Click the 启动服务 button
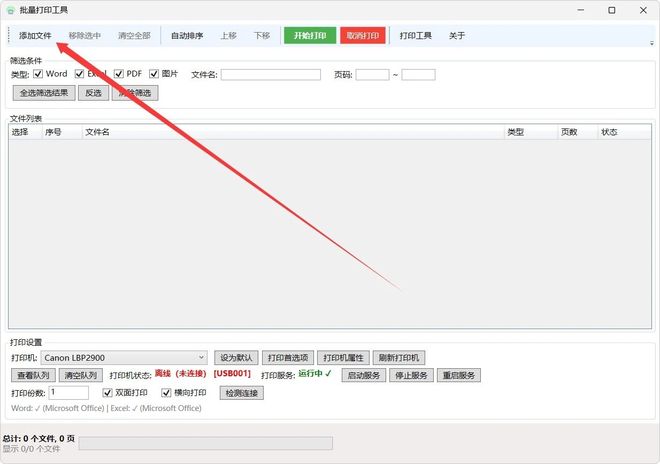Viewport: 660px width, 464px height. click(x=364, y=375)
